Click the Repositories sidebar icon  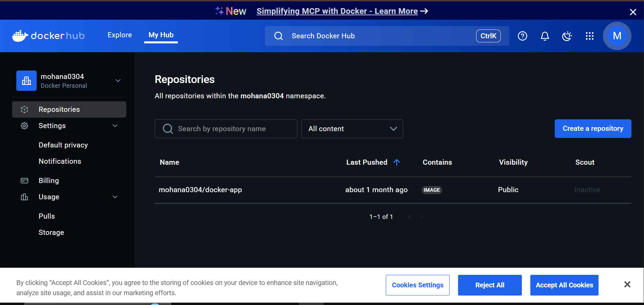point(24,109)
